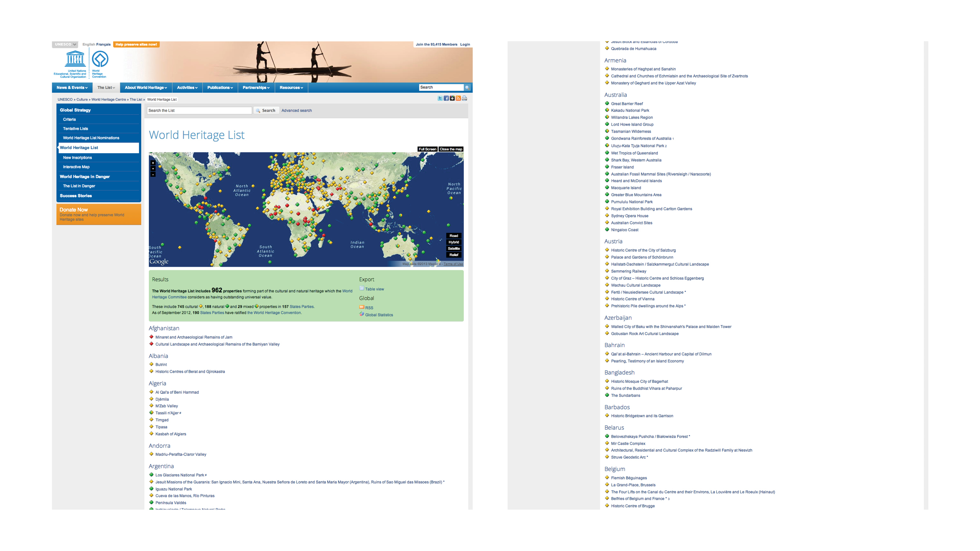The image size is (980, 551).
Task: Click the top navigation search magnifier icon
Action: click(x=467, y=87)
